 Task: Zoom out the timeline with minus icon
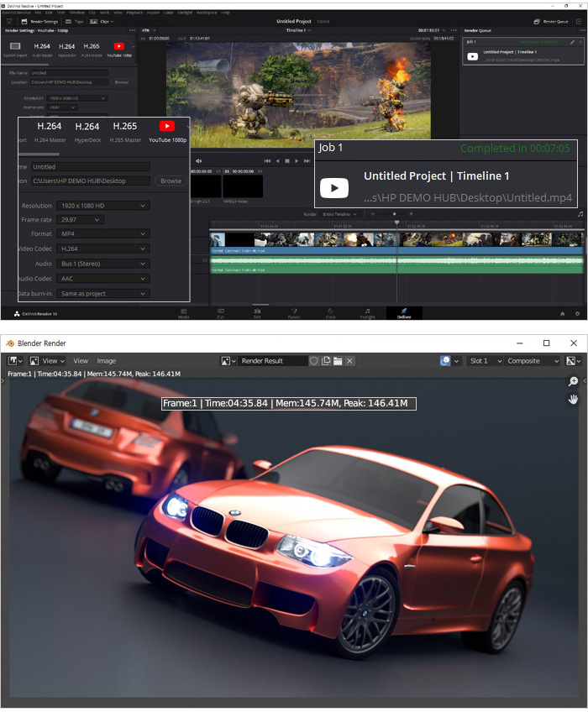(x=373, y=214)
